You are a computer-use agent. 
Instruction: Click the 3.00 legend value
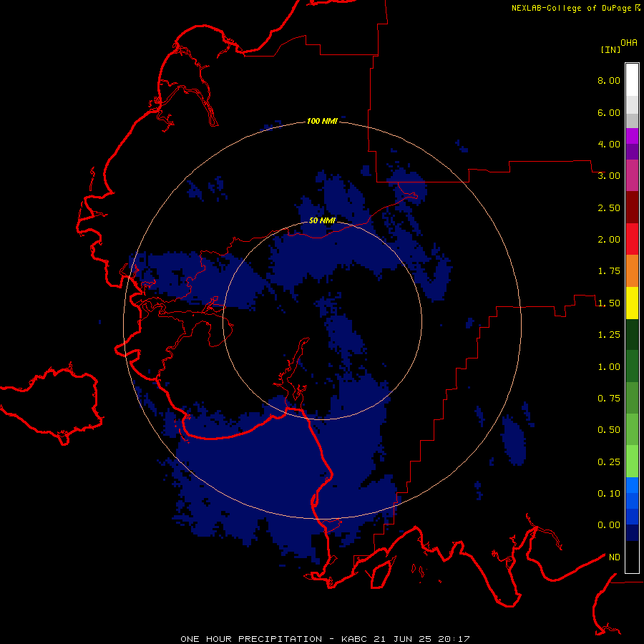(609, 176)
